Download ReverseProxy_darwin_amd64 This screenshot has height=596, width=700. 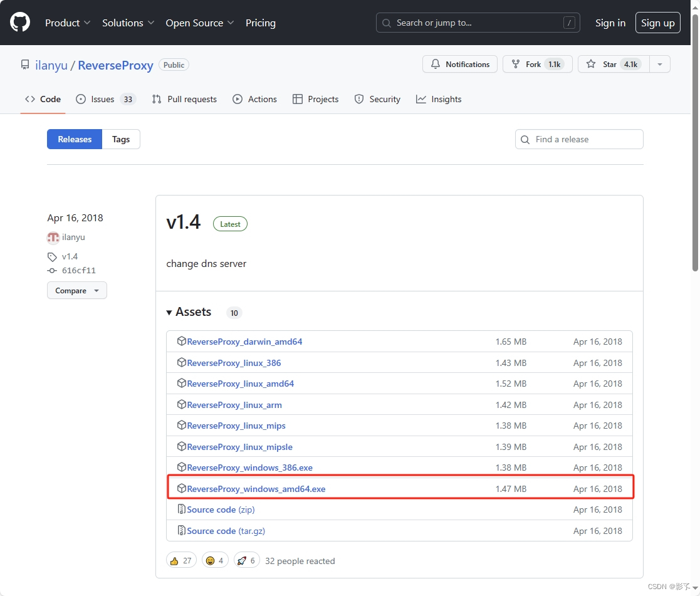(244, 342)
